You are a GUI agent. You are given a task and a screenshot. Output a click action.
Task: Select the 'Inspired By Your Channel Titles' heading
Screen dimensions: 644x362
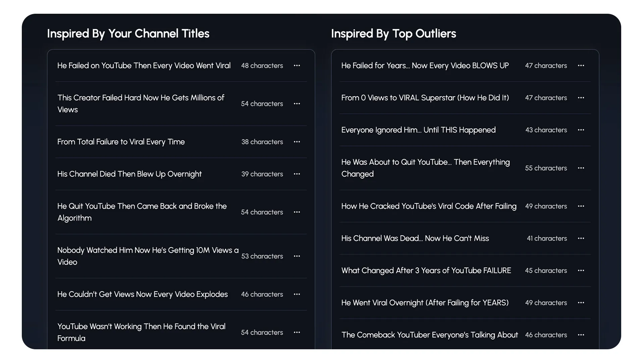[128, 34]
